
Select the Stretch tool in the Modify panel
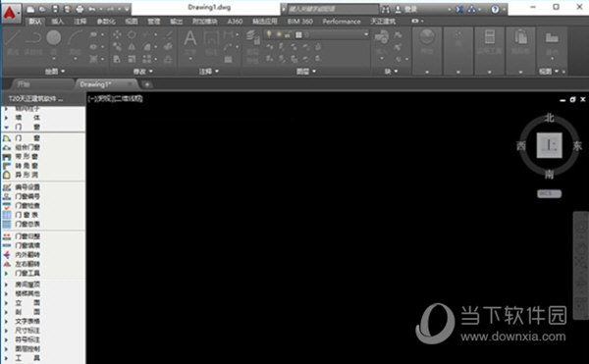(x=117, y=59)
